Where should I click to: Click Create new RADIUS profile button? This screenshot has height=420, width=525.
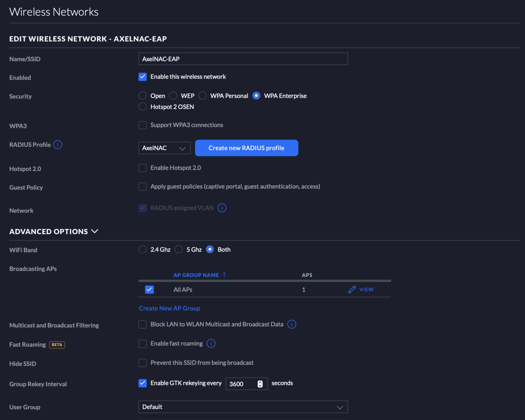click(246, 148)
